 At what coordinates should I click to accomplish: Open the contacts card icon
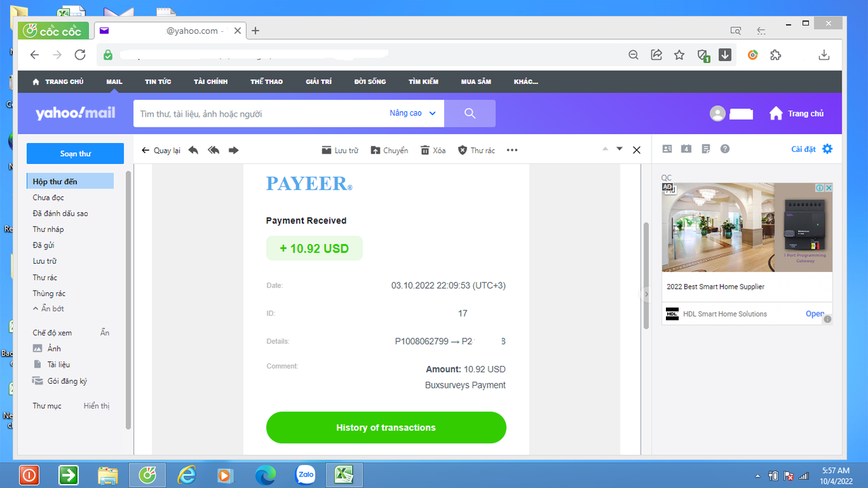[x=667, y=149]
